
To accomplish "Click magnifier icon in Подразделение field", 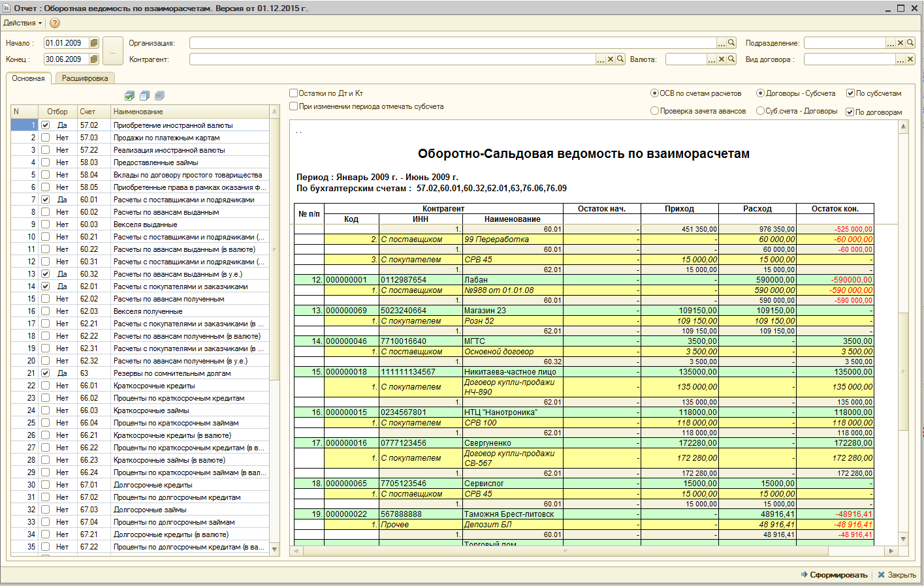I will coord(910,43).
